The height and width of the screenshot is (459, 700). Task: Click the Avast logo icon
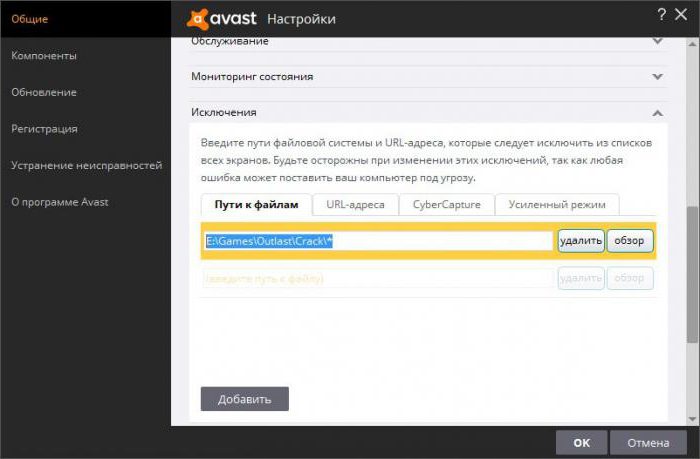198,19
